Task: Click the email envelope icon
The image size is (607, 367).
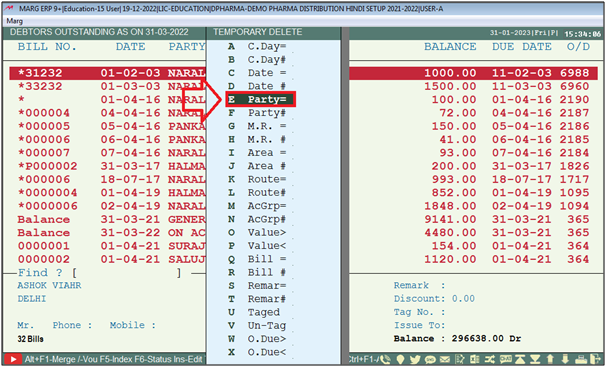Action: pyautogui.click(x=445, y=359)
